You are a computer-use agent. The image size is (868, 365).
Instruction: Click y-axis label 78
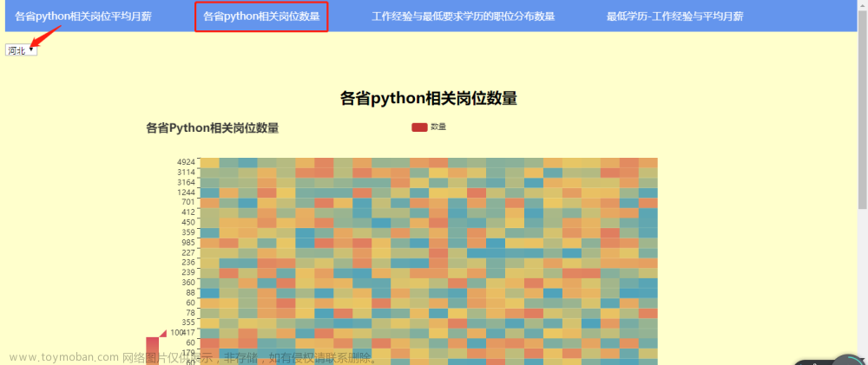click(x=190, y=312)
